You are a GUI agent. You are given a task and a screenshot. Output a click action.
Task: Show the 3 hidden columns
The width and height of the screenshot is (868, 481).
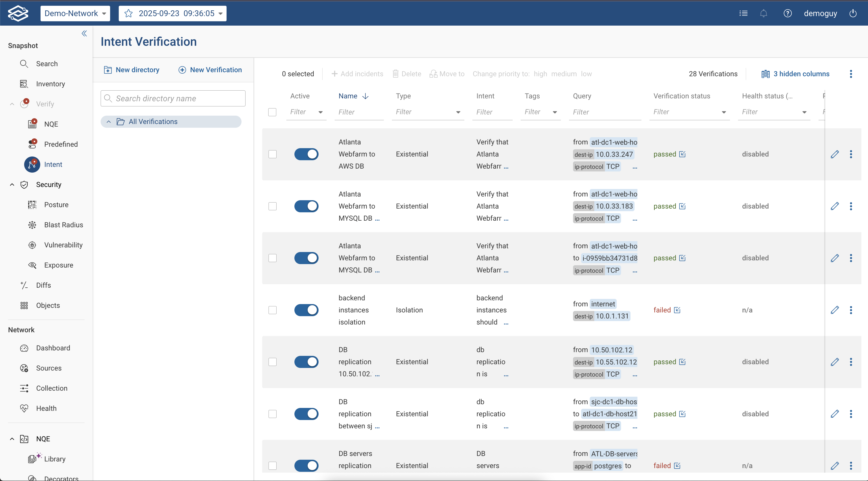795,74
